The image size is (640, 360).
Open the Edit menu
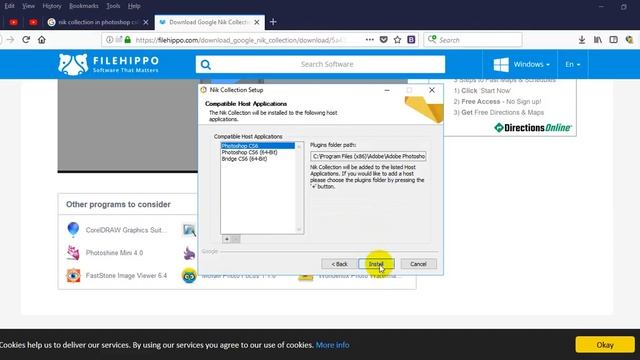(9, 6)
